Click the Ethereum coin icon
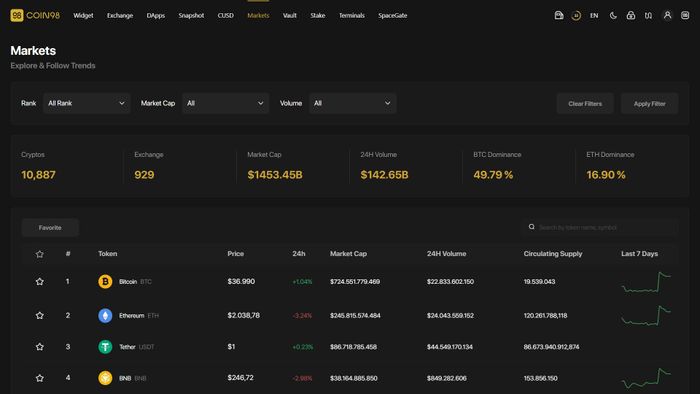Screen dimensions: 700x394 (x=105, y=315)
